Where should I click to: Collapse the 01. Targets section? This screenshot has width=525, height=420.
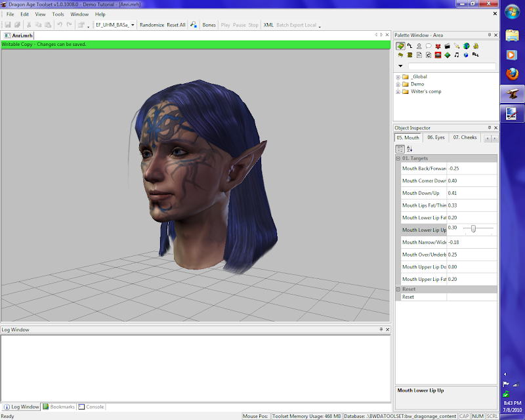(398, 159)
